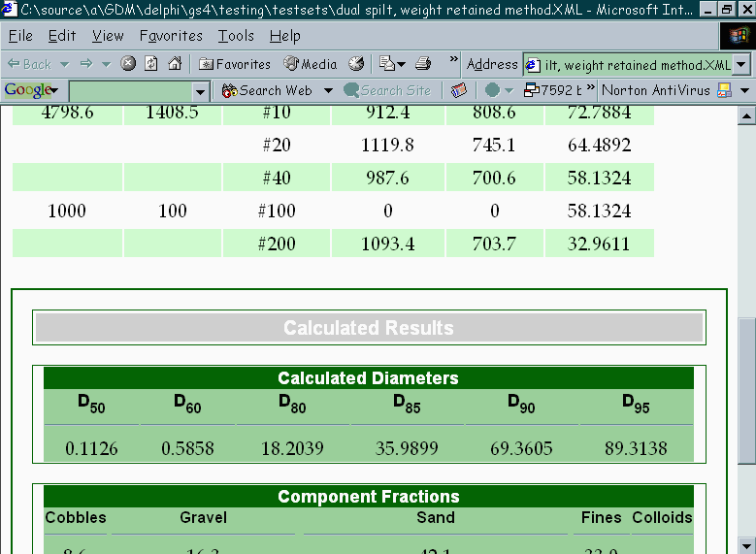Open the Back button history dropdown
756x554 pixels.
[65, 64]
